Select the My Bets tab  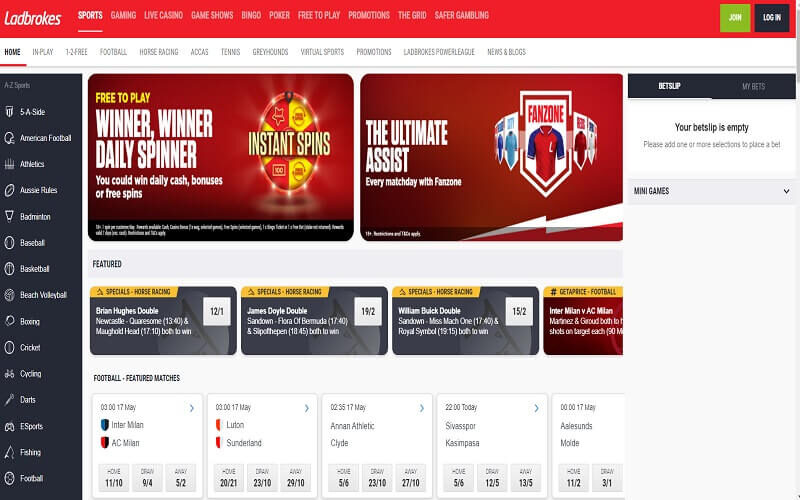(x=753, y=86)
